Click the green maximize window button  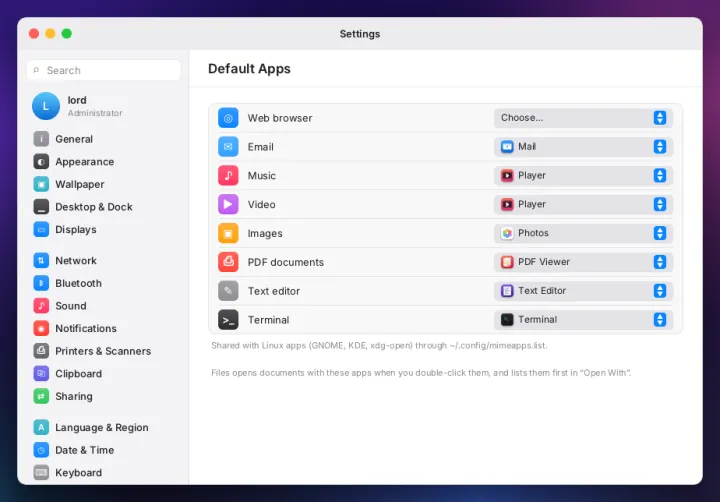tap(67, 34)
